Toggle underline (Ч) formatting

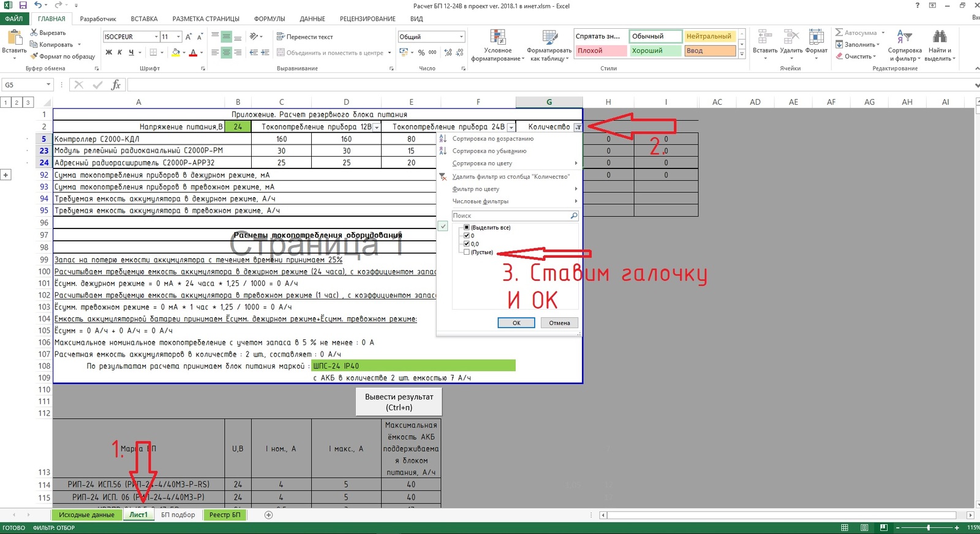tap(131, 53)
